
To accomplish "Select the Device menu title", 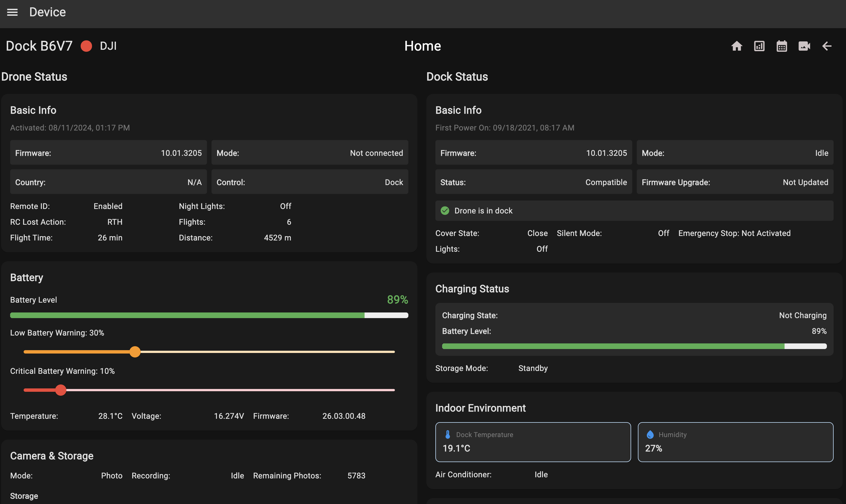I will [47, 12].
